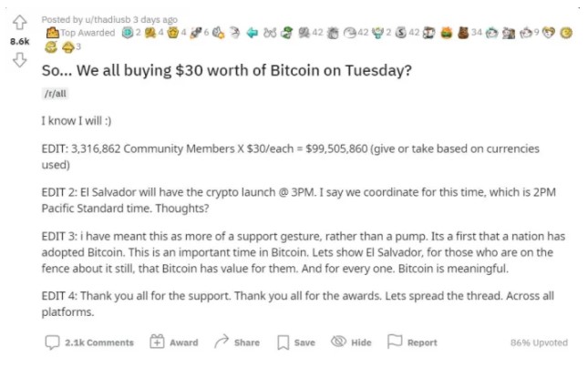Click the flag Report icon
This screenshot has height=367, width=588.
coord(394,342)
